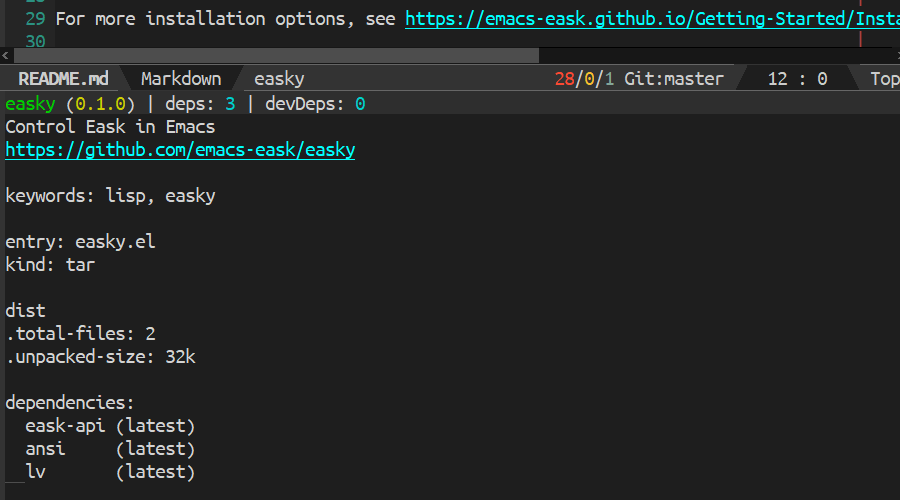The height and width of the screenshot is (500, 900).
Task: Click the 'Control Eask in Emacs' description
Action: click(110, 127)
